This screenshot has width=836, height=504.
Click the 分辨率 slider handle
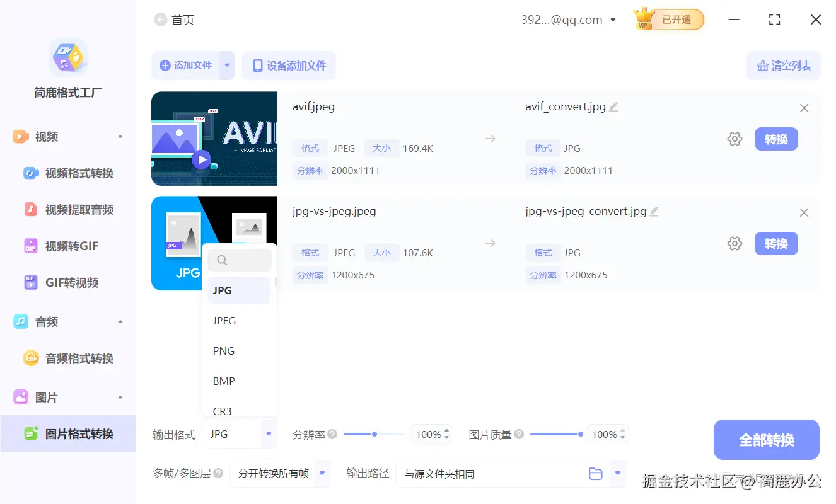[x=374, y=434]
